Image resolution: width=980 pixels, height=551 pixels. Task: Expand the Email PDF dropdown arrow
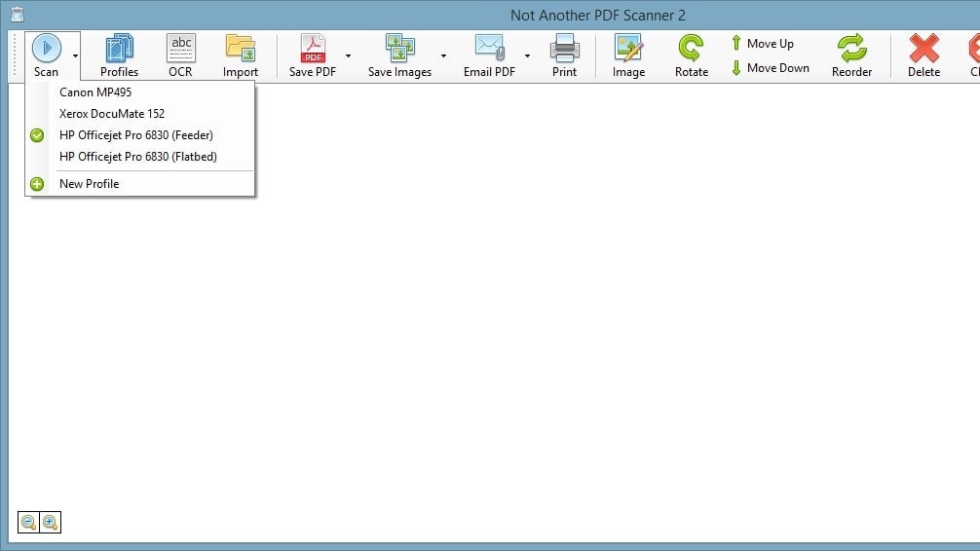(x=527, y=55)
